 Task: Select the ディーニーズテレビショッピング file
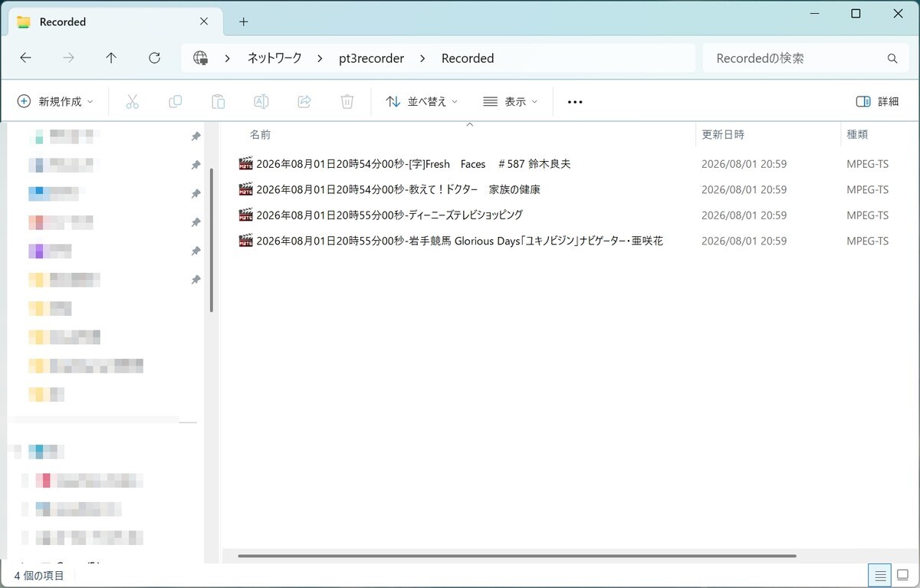[389, 215]
